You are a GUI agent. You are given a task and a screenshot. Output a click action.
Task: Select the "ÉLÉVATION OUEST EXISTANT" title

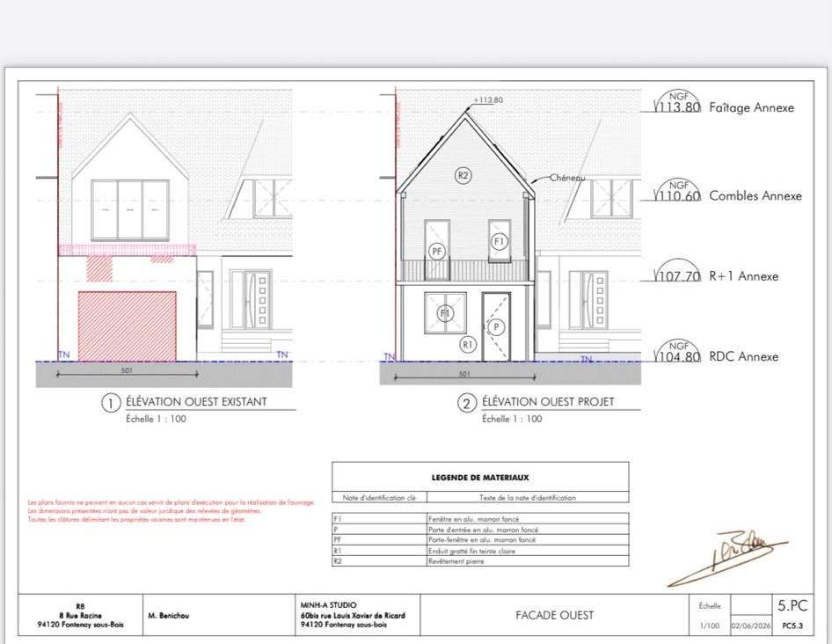point(196,402)
